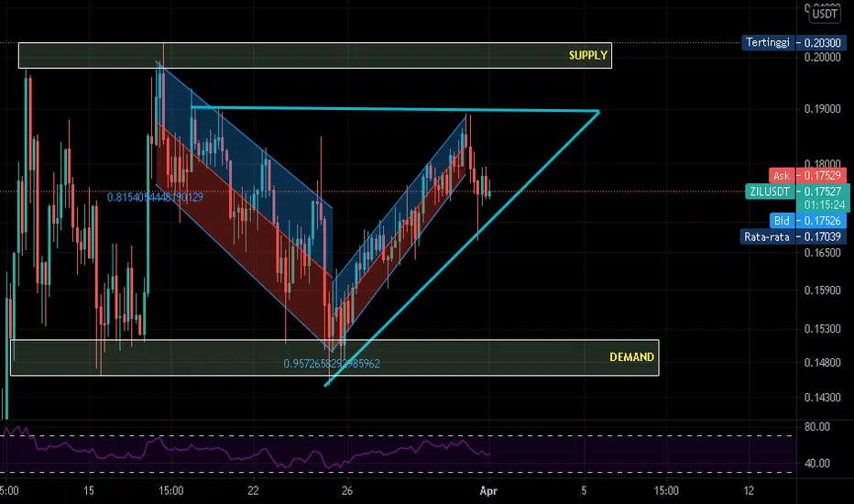854x504 pixels.
Task: Click the USDT currency label button
Action: pos(825,14)
